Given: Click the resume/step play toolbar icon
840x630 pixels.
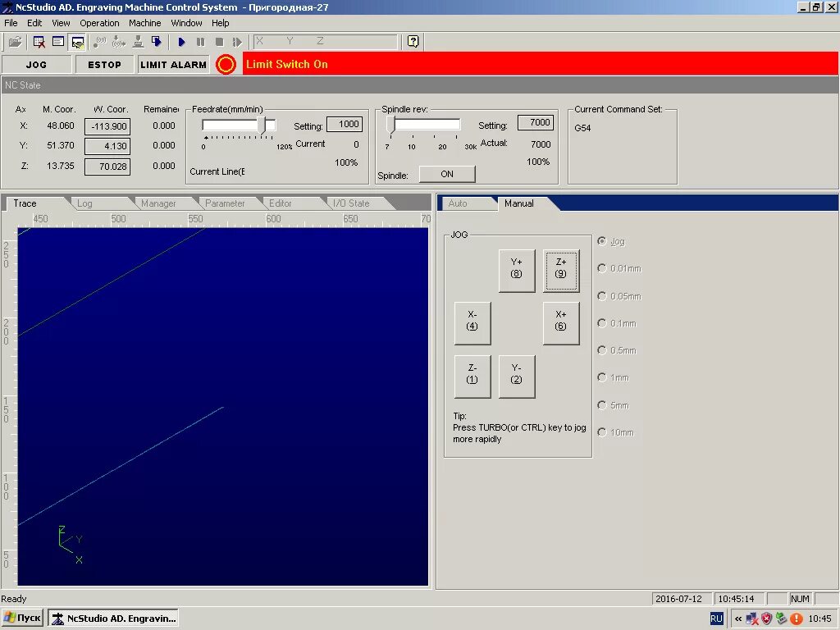Looking at the screenshot, I should click(237, 42).
